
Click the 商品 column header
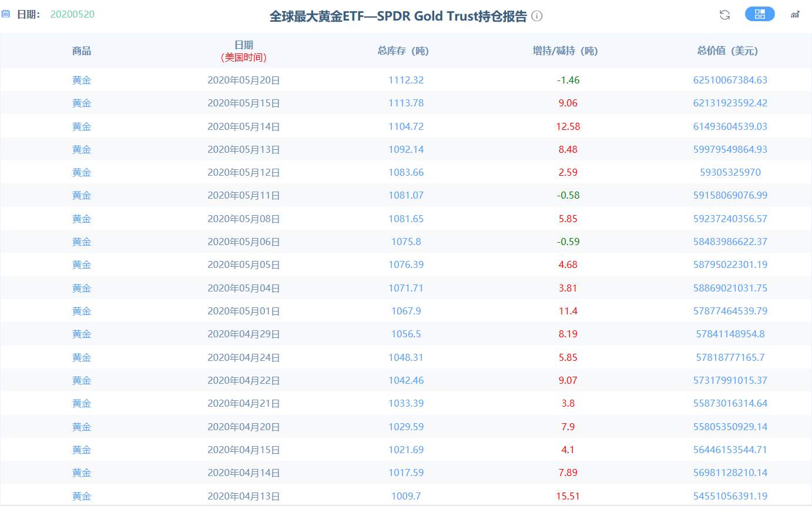pyautogui.click(x=82, y=51)
